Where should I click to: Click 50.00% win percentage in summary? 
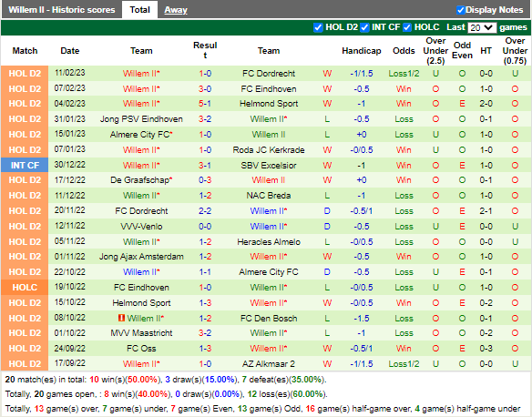[142, 380]
